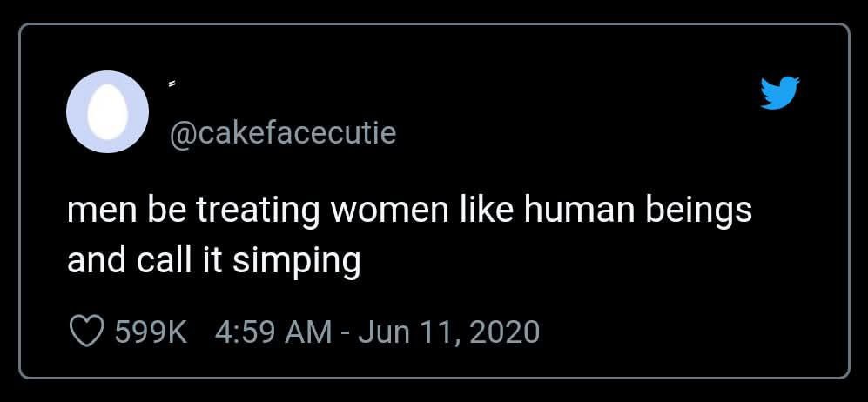This screenshot has height=402, width=868.
Task: Click the dash between time and date
Action: 346,332
